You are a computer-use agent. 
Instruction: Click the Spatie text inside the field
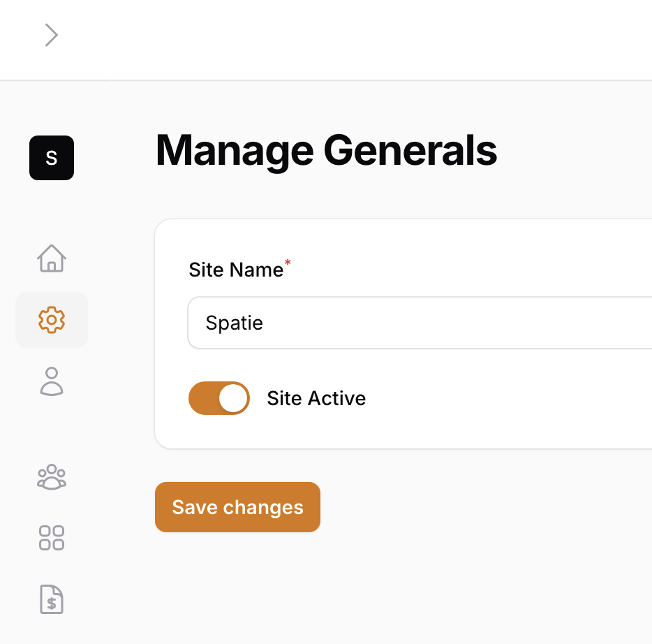pyautogui.click(x=234, y=323)
